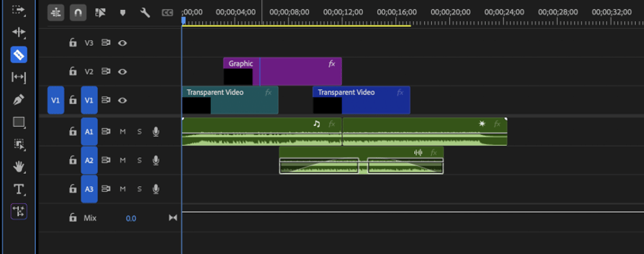Toggle lock on V3 track
The image size is (644, 254).
(x=73, y=42)
